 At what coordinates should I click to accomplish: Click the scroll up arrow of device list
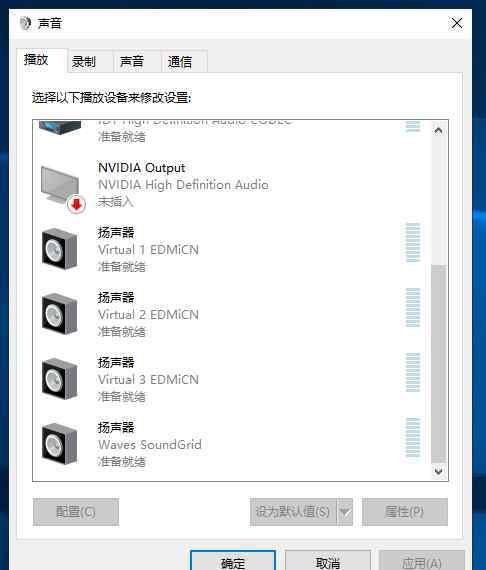[x=438, y=131]
